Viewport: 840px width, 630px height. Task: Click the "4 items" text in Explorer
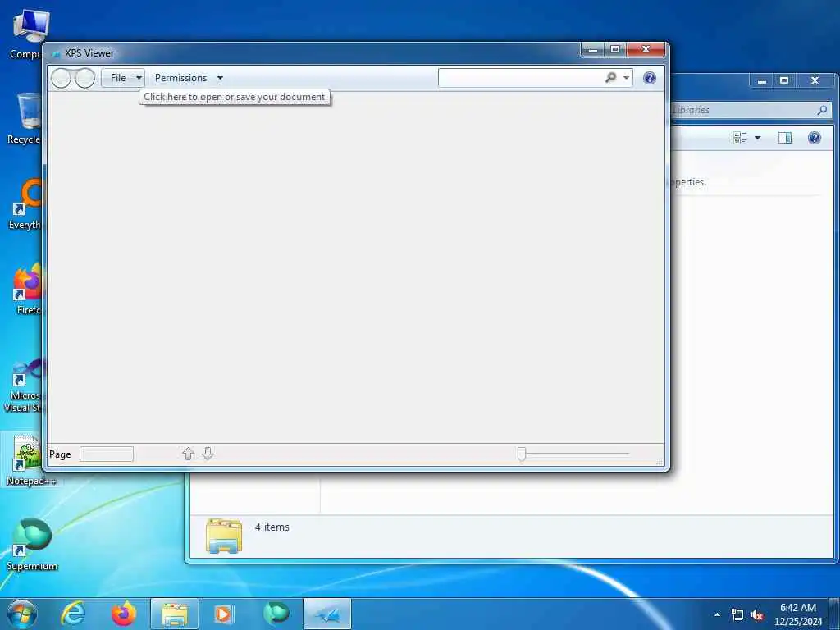(272, 527)
